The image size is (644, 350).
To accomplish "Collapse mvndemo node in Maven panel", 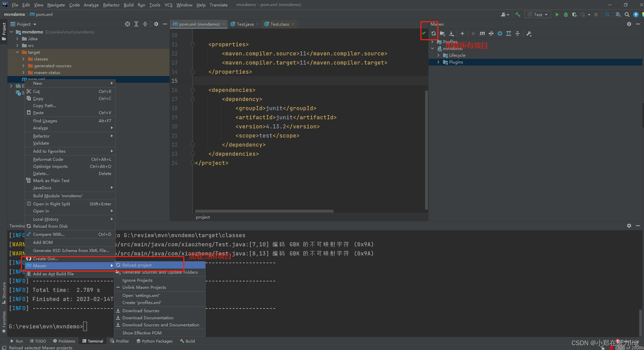I will point(432,49).
